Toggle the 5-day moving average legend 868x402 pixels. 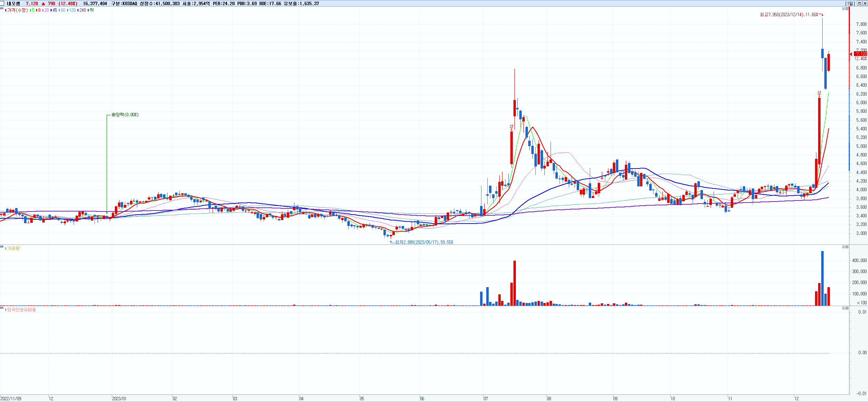click(32, 10)
